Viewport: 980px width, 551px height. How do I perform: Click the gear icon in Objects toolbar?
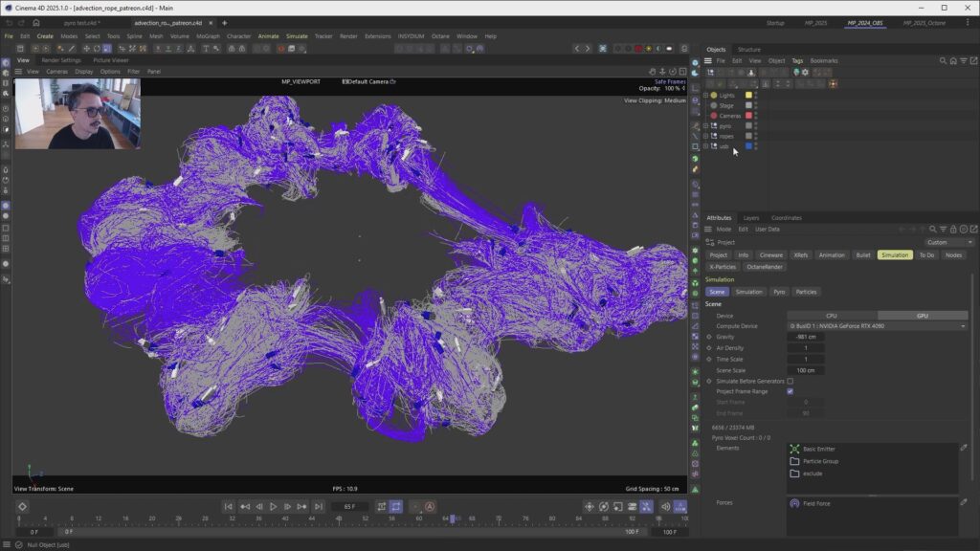[x=805, y=73]
